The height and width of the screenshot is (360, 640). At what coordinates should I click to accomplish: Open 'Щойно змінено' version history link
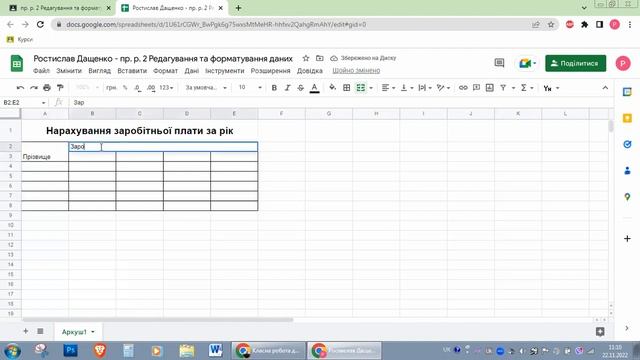tap(356, 71)
